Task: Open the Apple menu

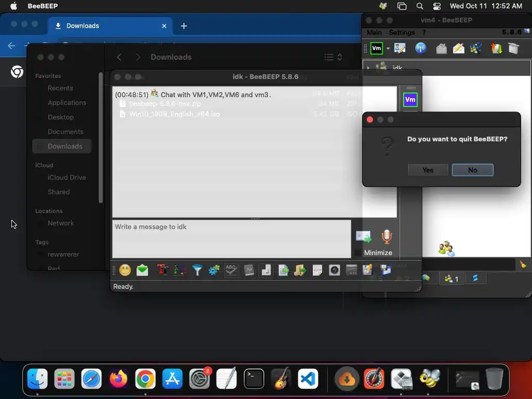Action: pyautogui.click(x=14, y=6)
